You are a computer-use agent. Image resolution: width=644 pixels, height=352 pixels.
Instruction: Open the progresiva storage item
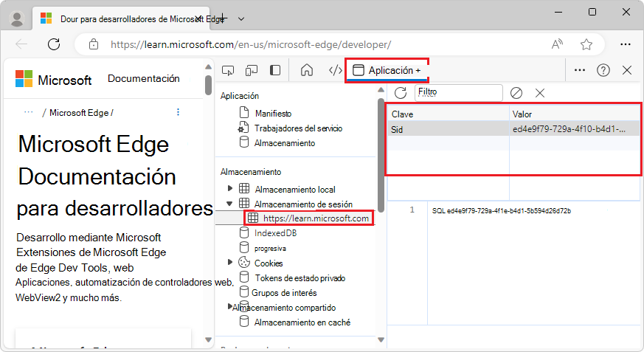pyautogui.click(x=270, y=249)
